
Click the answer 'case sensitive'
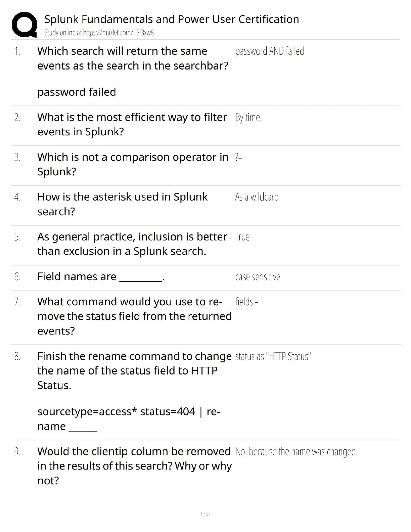(x=257, y=277)
